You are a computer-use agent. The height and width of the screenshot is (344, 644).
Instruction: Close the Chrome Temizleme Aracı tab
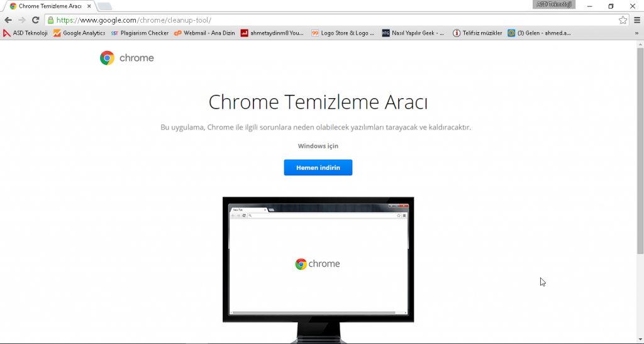tap(89, 6)
